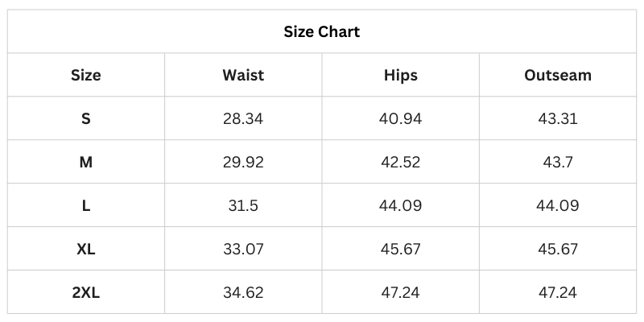The width and height of the screenshot is (644, 322).
Task: Select the Hips column header
Action: [x=400, y=76]
